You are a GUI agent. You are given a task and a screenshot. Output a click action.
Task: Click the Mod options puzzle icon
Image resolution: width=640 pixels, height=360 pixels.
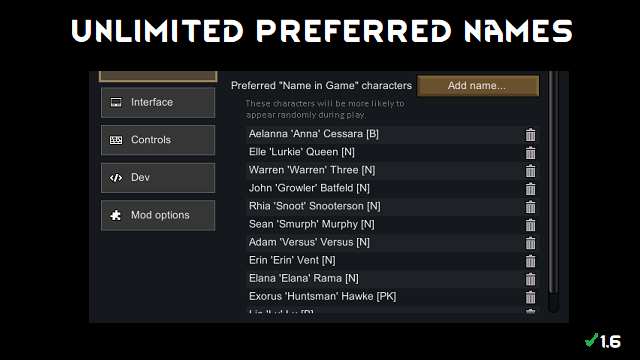tap(116, 215)
